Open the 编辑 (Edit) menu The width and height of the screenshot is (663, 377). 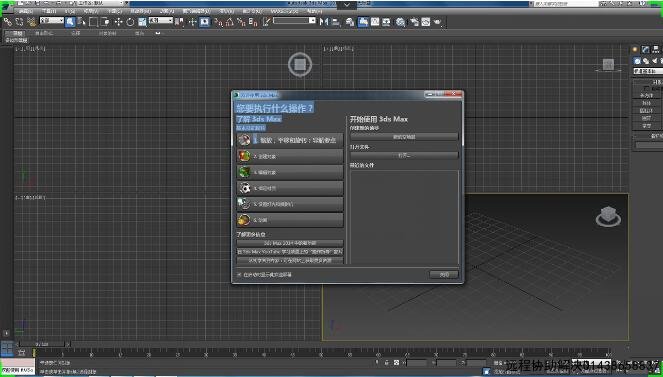pos(26,11)
